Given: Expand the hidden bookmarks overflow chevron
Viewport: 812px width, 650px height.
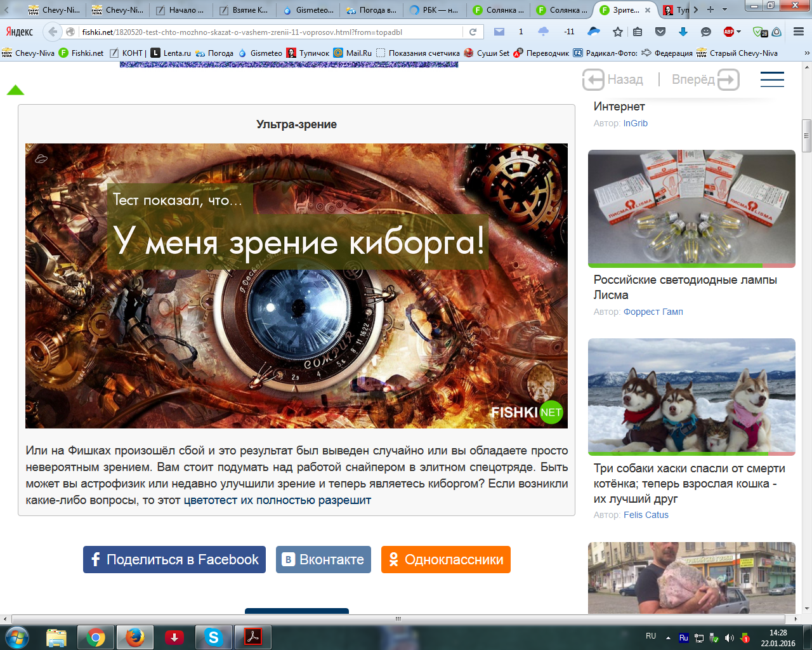Looking at the screenshot, I should pos(806,53).
